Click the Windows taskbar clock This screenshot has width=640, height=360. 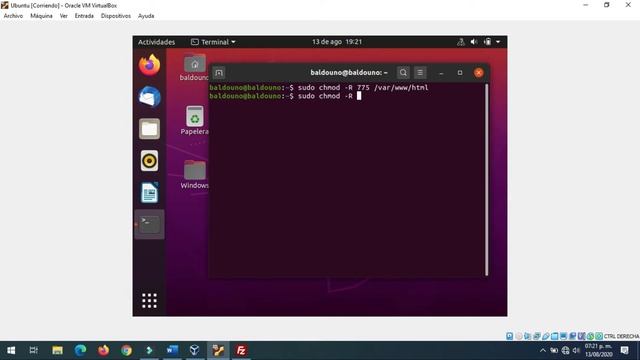599,350
